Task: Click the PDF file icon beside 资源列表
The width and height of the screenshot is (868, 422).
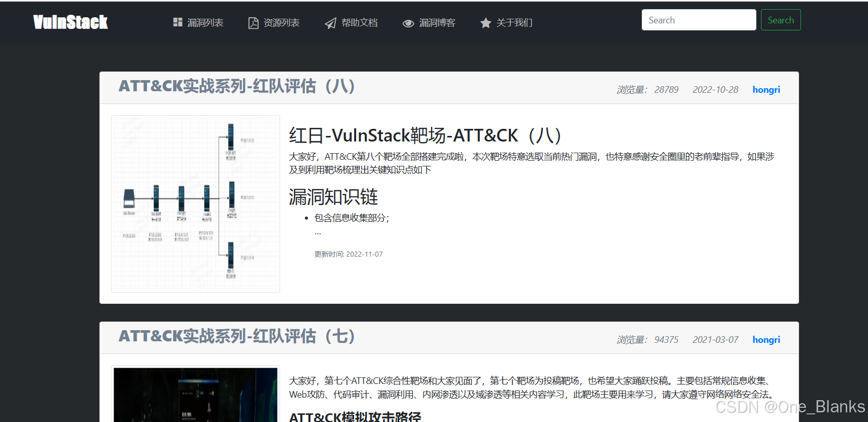Action: tap(253, 23)
